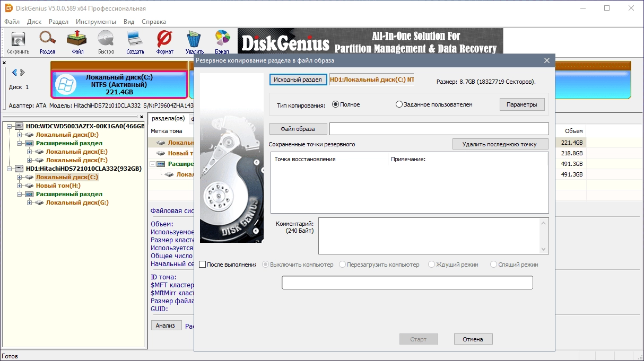Switch to the раздела(ов) tab
The width and height of the screenshot is (644, 361).
pyautogui.click(x=169, y=118)
